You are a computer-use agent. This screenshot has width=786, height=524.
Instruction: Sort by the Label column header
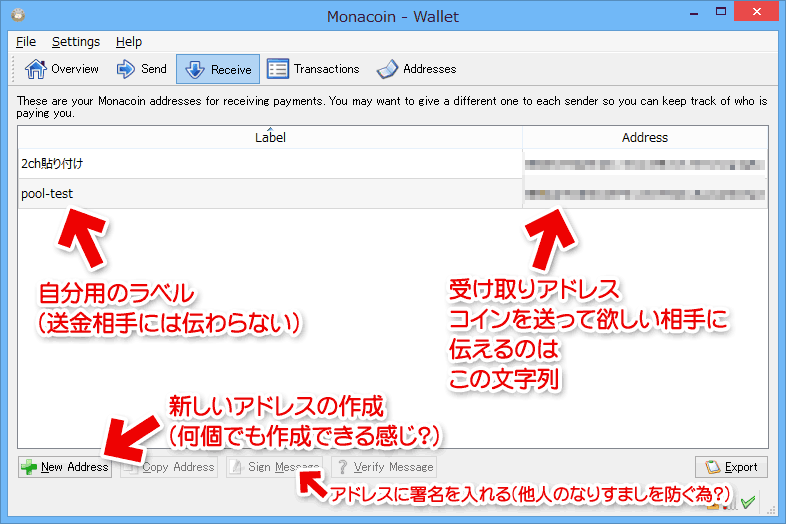tap(270, 137)
